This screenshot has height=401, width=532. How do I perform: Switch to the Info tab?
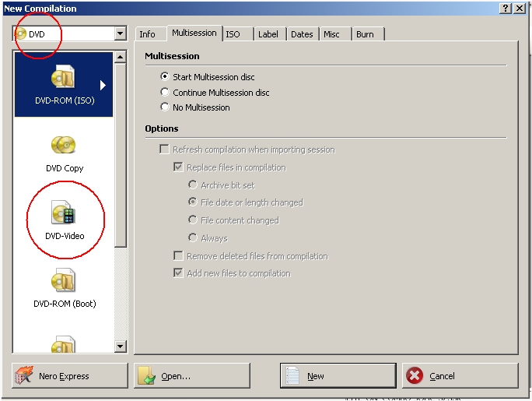pyautogui.click(x=150, y=34)
